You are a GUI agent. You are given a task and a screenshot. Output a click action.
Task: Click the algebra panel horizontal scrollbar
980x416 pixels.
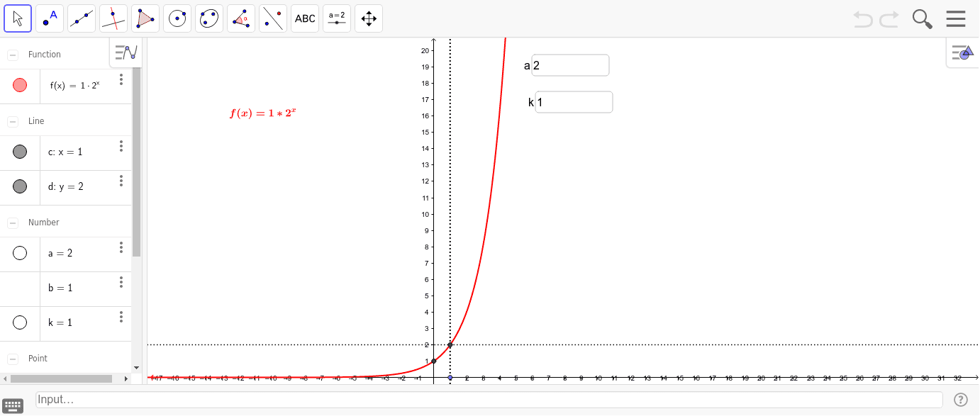pyautogui.click(x=62, y=378)
